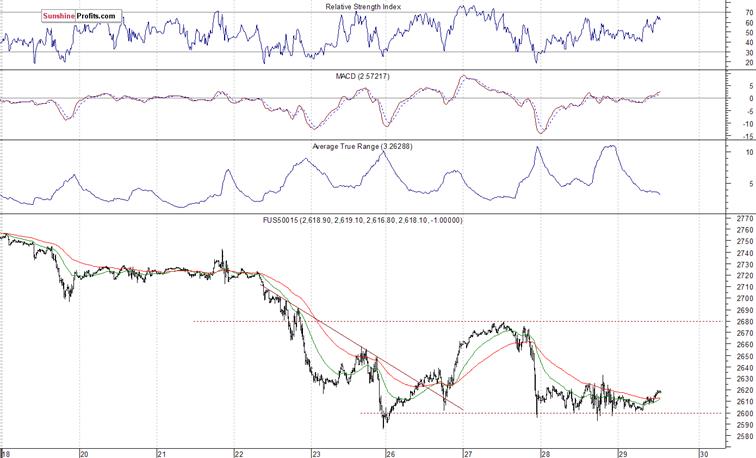Click date label 23 on time axis
This screenshot has width=756, height=458.
pyautogui.click(x=316, y=454)
